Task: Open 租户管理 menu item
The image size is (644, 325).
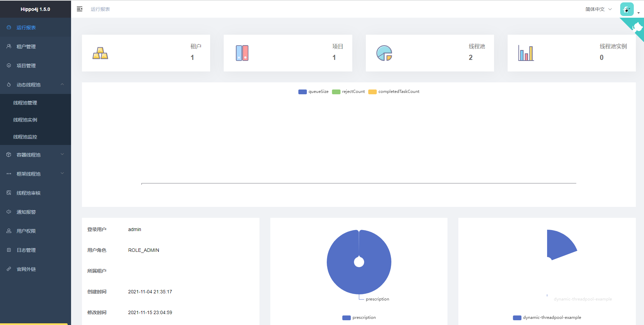Action: click(x=35, y=47)
